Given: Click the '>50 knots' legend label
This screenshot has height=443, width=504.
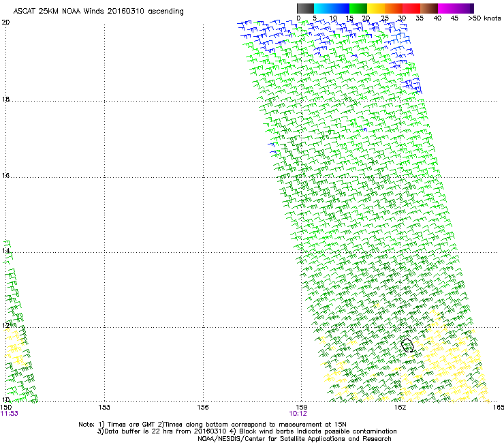Looking at the screenshot, I should pos(484,18).
